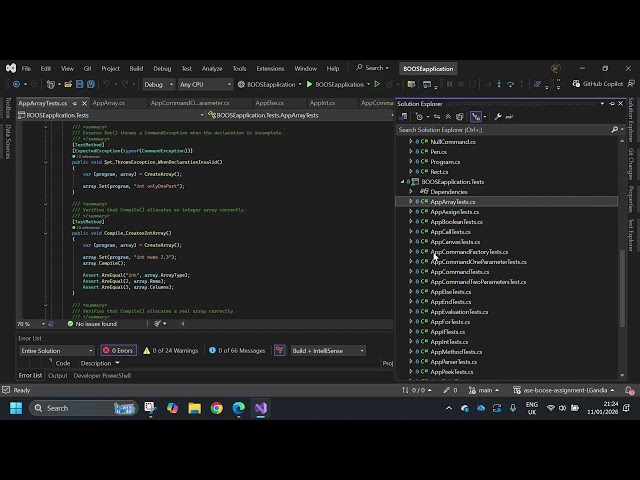Screen dimensions: 640x480
Task: Click the Windows Start button
Action: pyautogui.click(x=16, y=408)
